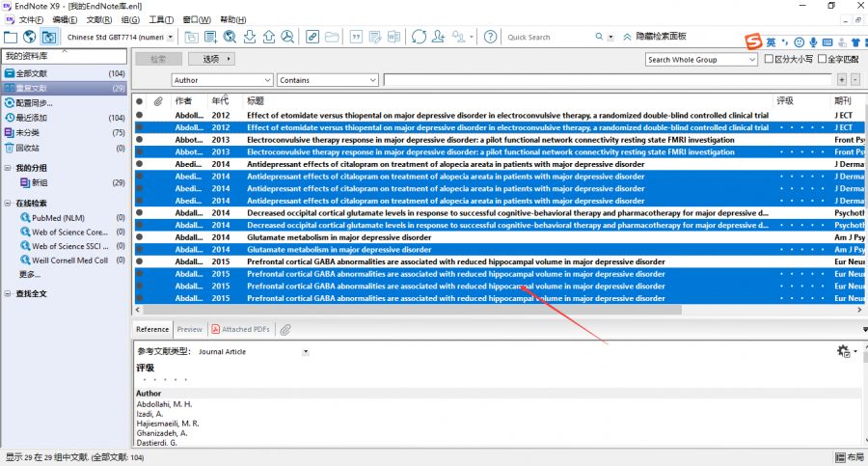Select the 最近添加 group
The height and width of the screenshot is (466, 868).
(x=65, y=118)
